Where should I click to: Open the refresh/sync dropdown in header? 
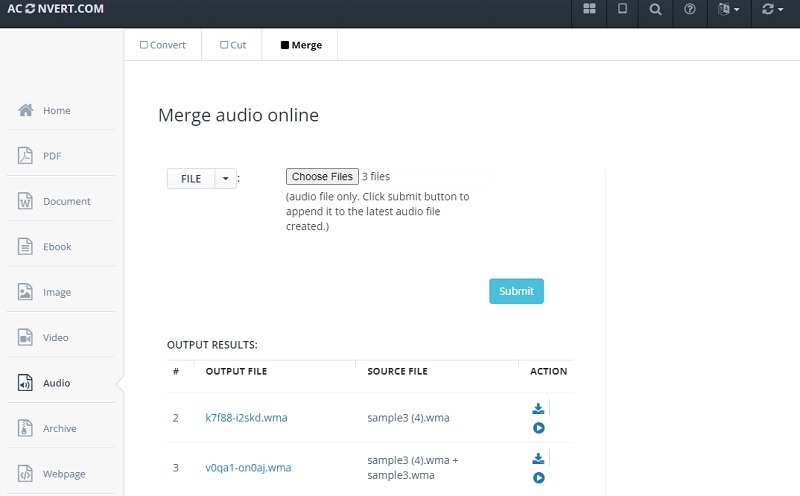point(773,10)
